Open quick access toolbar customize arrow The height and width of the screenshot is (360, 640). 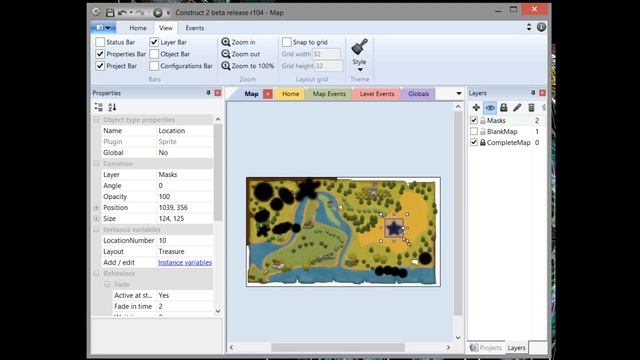(x=168, y=13)
